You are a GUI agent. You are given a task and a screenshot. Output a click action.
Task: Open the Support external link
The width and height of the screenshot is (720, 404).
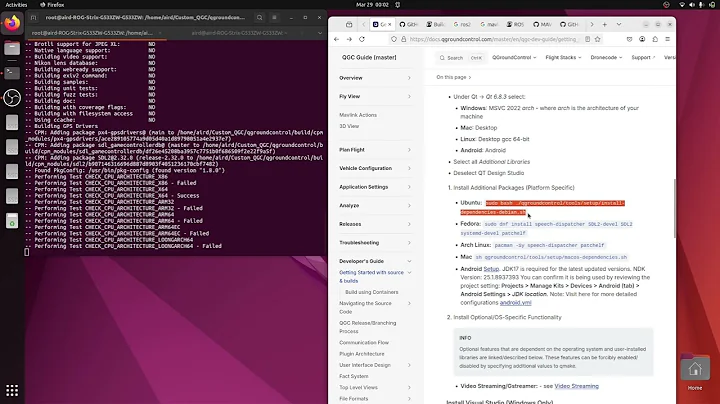(x=643, y=57)
